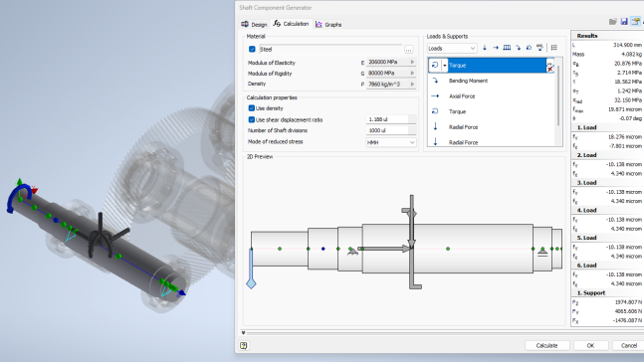Add a bending moment load icon

click(518, 48)
